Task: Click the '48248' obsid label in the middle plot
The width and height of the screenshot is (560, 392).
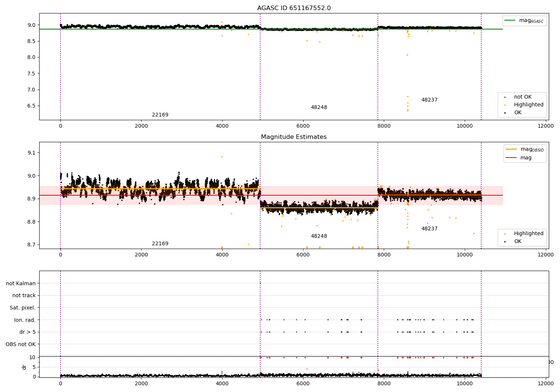Action: (x=319, y=236)
